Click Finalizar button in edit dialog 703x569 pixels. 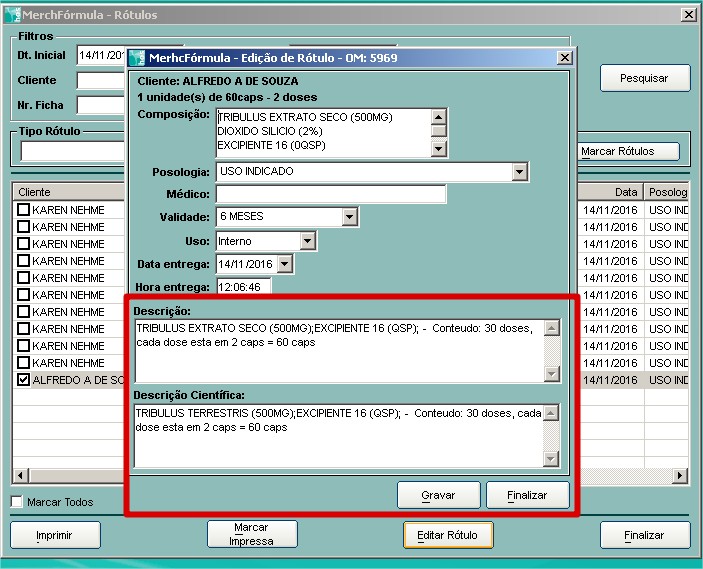(527, 495)
